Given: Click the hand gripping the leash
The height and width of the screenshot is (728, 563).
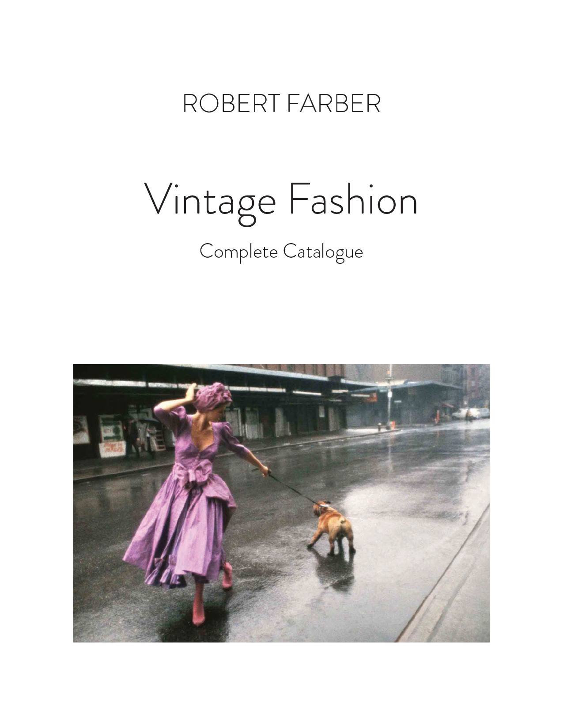Looking at the screenshot, I should point(265,471).
